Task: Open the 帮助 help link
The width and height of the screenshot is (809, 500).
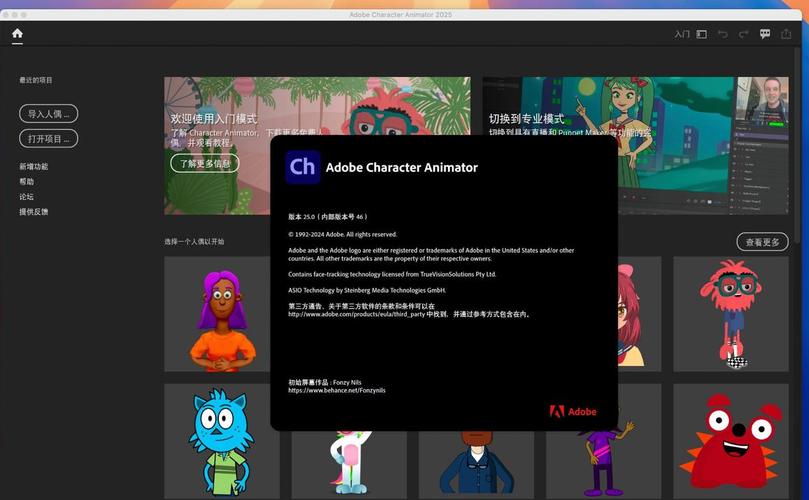Action: pyautogui.click(x=26, y=181)
